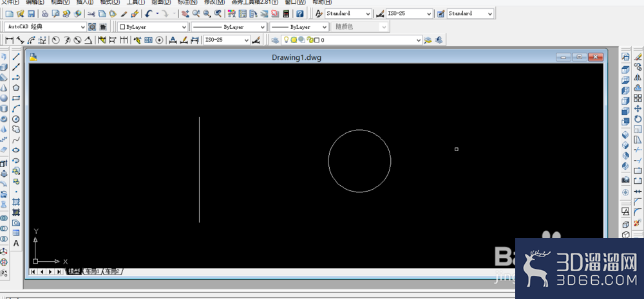Expand the Undo history dropdown arrow
644x299 pixels.
(157, 14)
